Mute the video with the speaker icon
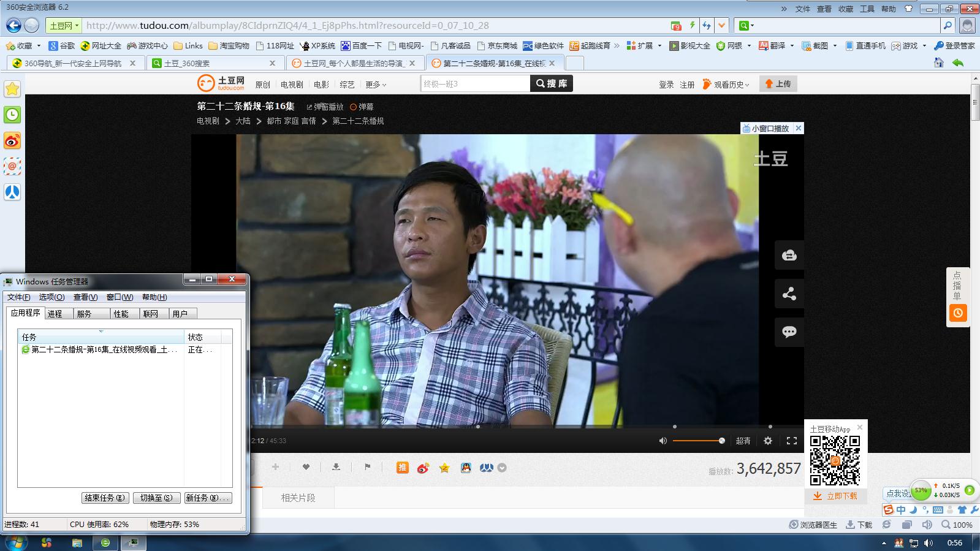This screenshot has height=551, width=980. coord(663,441)
